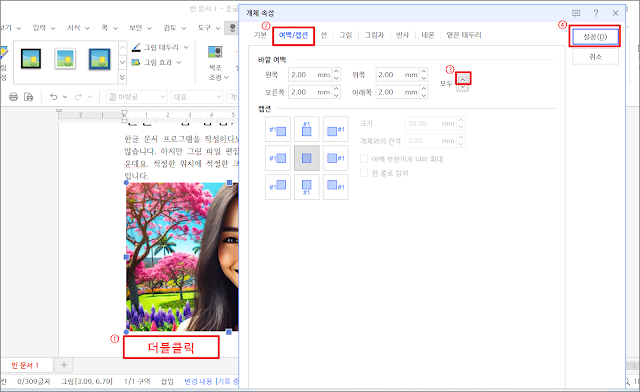Switch to the 선 tab
Screen dimensions: 640x392
point(324,35)
